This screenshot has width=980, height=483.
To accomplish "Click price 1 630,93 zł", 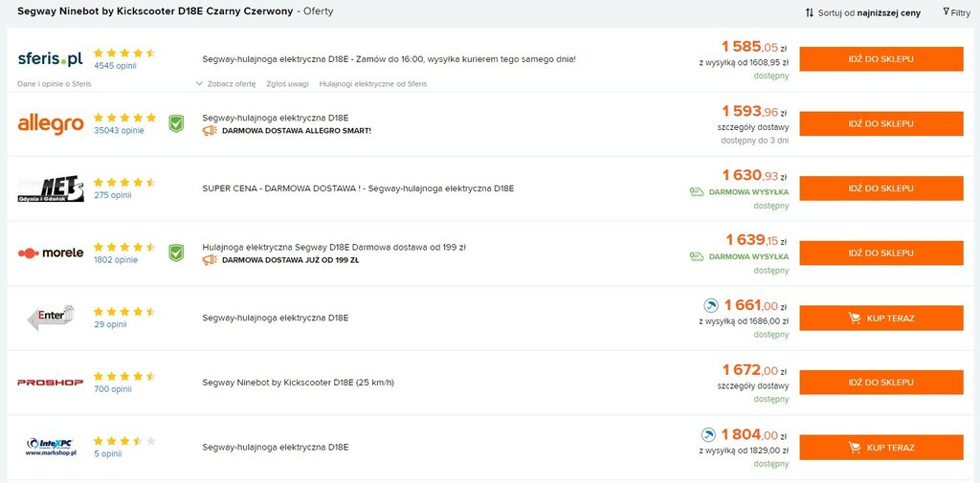I will [x=754, y=176].
